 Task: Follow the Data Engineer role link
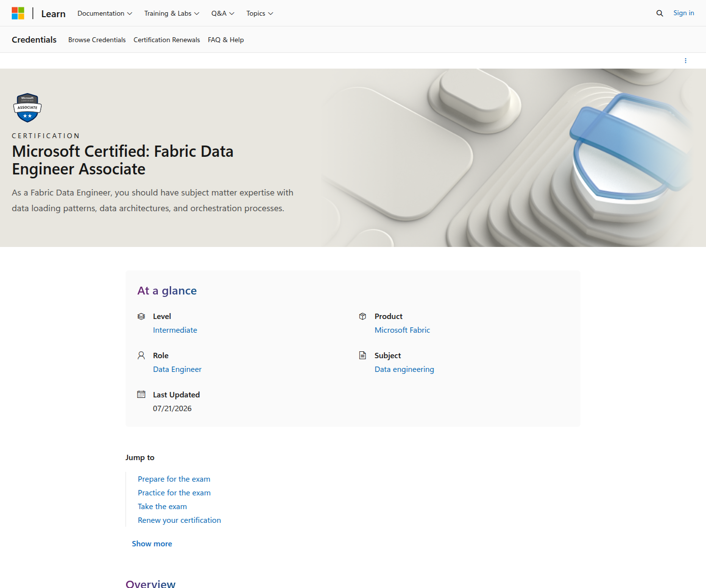(177, 369)
